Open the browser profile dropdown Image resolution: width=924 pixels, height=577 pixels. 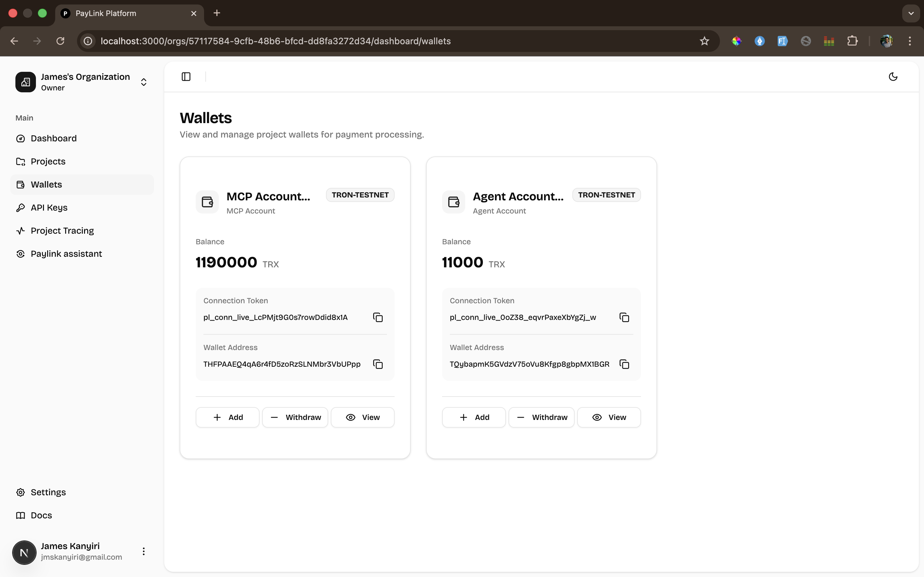(x=887, y=41)
